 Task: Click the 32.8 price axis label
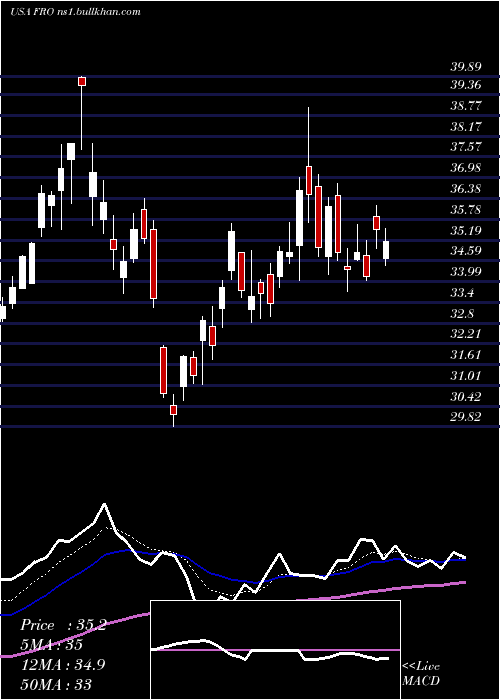point(462,314)
